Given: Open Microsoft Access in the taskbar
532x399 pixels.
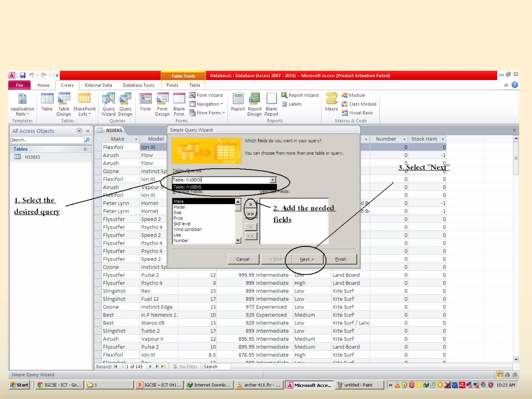Looking at the screenshot, I should (309, 385).
